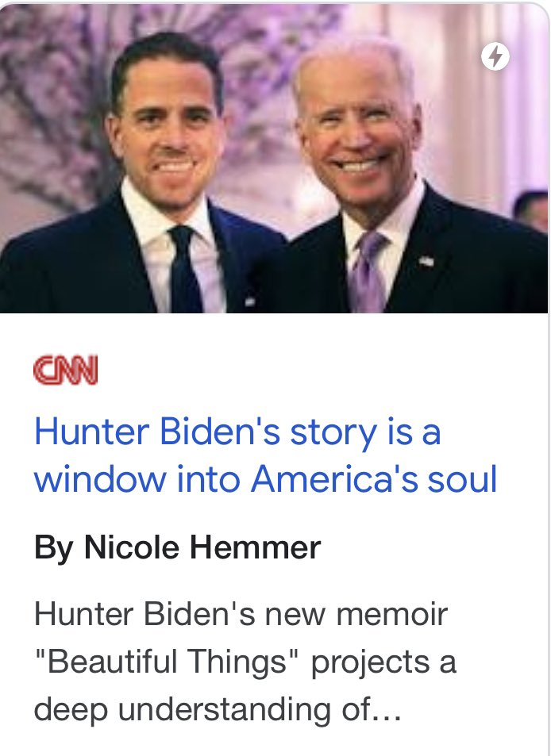The image size is (551, 756).
Task: Click the dark navy tie in the photo
Action: coord(185,270)
